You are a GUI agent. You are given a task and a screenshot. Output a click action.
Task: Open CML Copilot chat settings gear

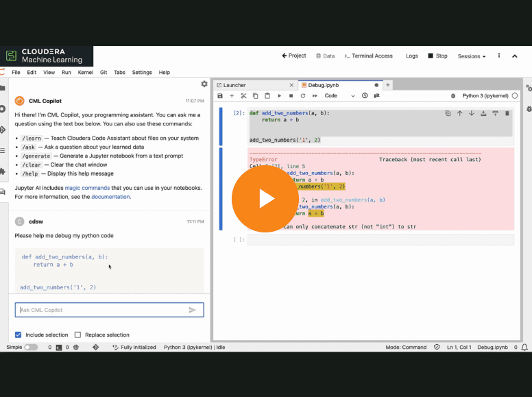click(204, 84)
